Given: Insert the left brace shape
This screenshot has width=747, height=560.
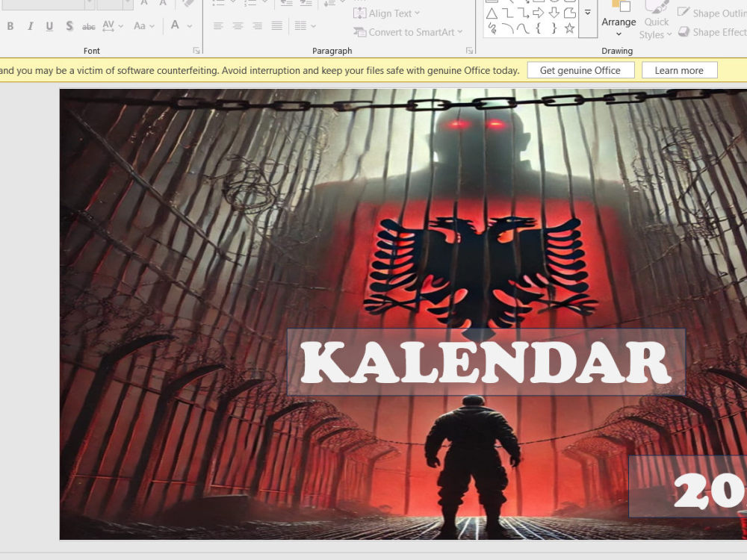Looking at the screenshot, I should 539,28.
